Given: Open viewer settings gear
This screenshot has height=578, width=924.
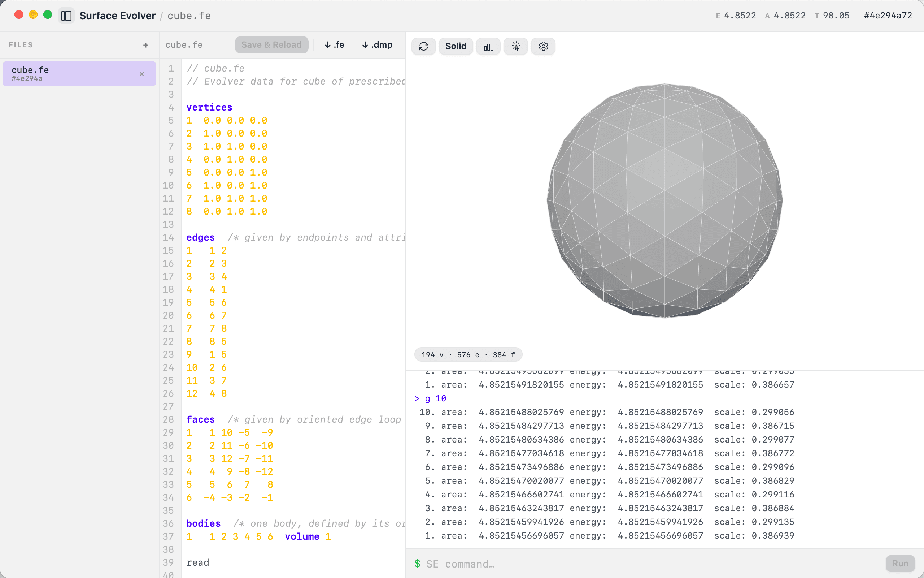Looking at the screenshot, I should (x=543, y=46).
